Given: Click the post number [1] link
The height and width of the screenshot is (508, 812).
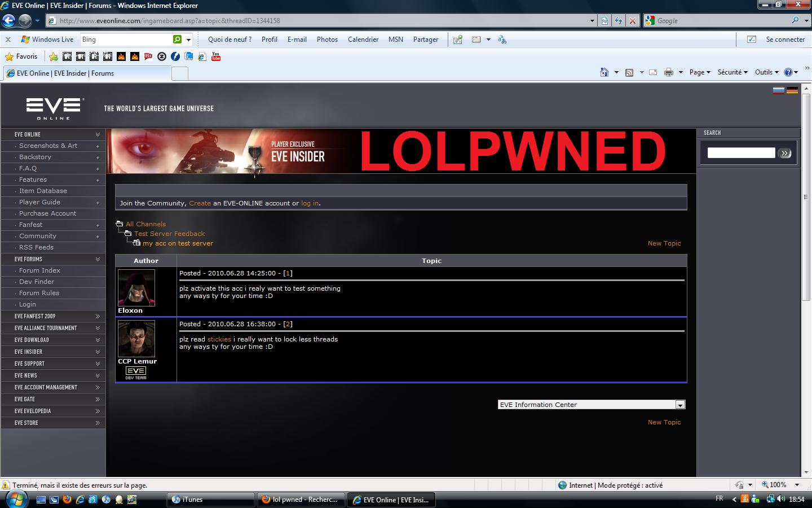Looking at the screenshot, I should pos(288,273).
